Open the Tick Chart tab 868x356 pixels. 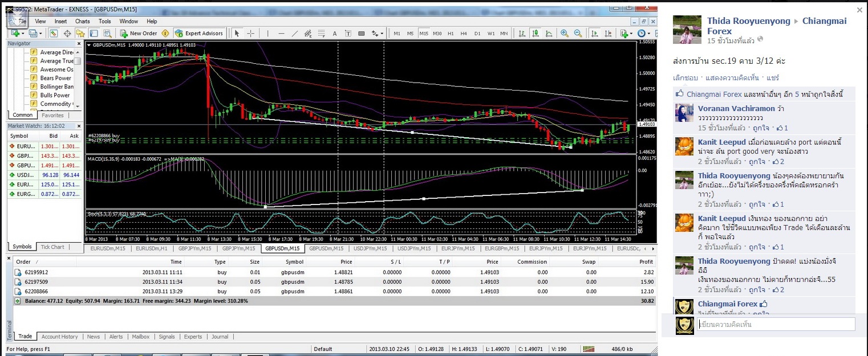(x=52, y=247)
